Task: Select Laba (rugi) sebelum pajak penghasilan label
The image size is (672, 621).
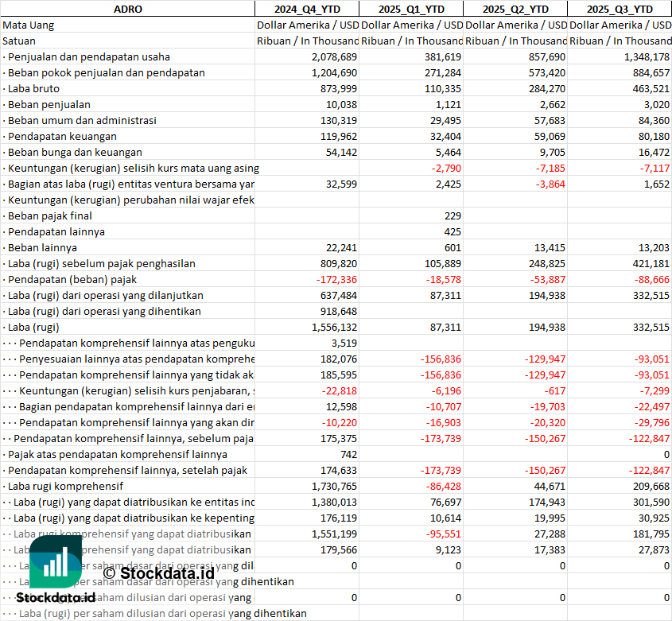Action: click(x=102, y=263)
